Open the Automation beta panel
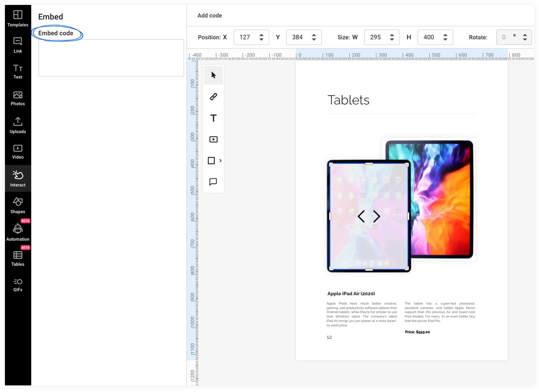Viewport: 539px width, 392px height. pyautogui.click(x=18, y=232)
